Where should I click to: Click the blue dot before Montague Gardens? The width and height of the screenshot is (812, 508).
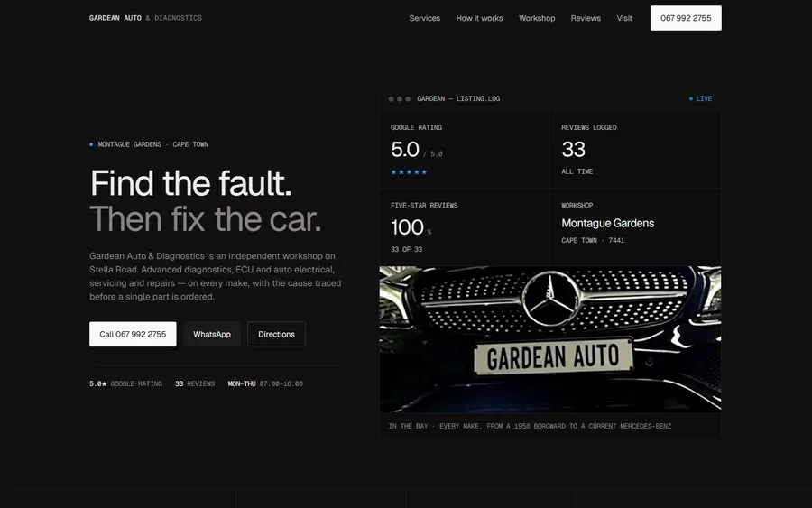coord(91,144)
